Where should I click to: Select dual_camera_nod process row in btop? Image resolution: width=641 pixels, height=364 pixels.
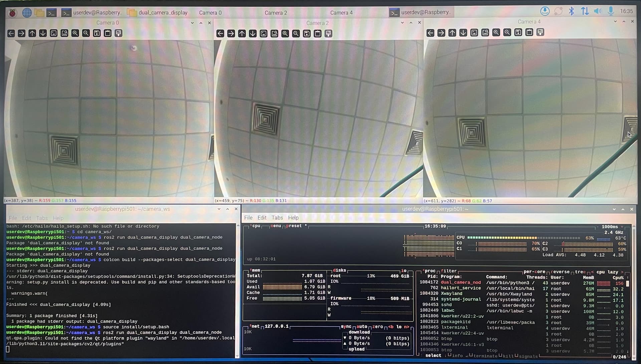tap(461, 283)
